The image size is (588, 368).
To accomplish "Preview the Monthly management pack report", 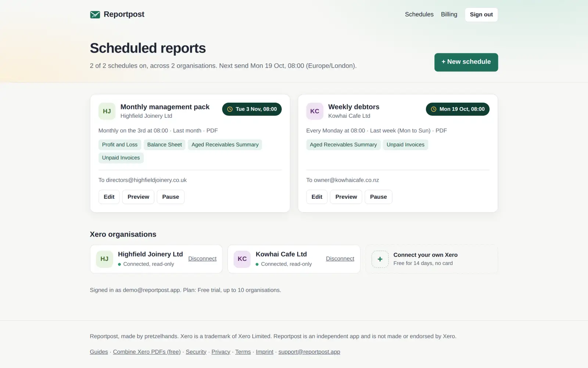I will pyautogui.click(x=138, y=197).
